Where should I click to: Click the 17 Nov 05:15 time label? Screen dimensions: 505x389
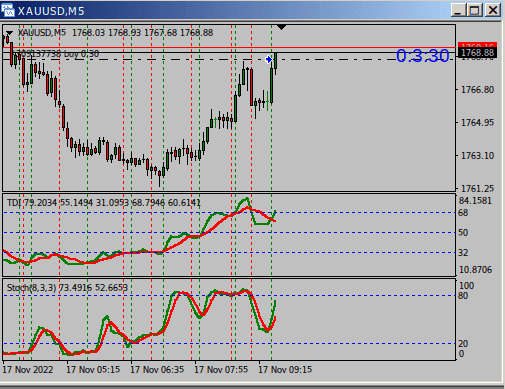pyautogui.click(x=93, y=370)
